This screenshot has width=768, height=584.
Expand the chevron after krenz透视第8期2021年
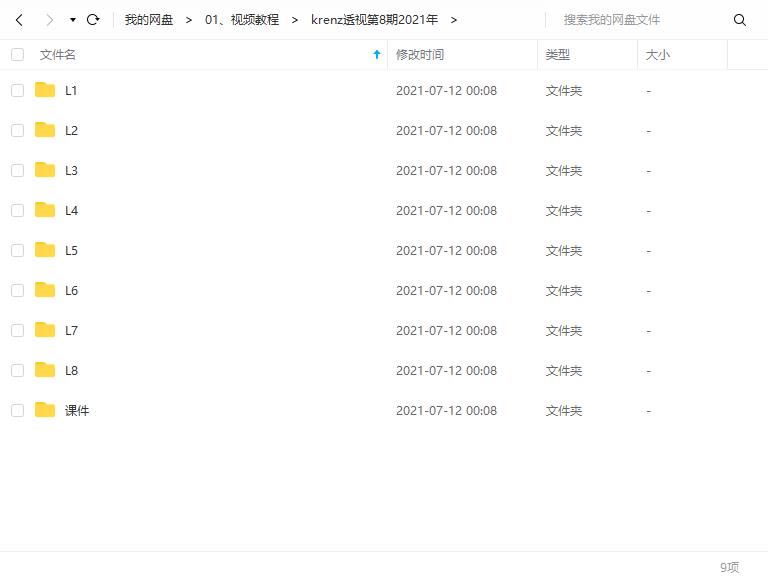pos(454,20)
